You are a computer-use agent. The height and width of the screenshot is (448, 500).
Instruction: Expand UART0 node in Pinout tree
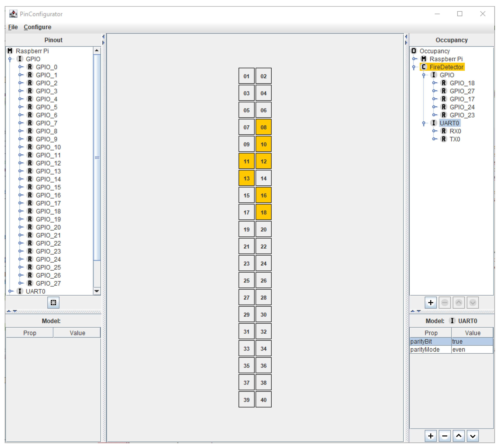click(10, 291)
